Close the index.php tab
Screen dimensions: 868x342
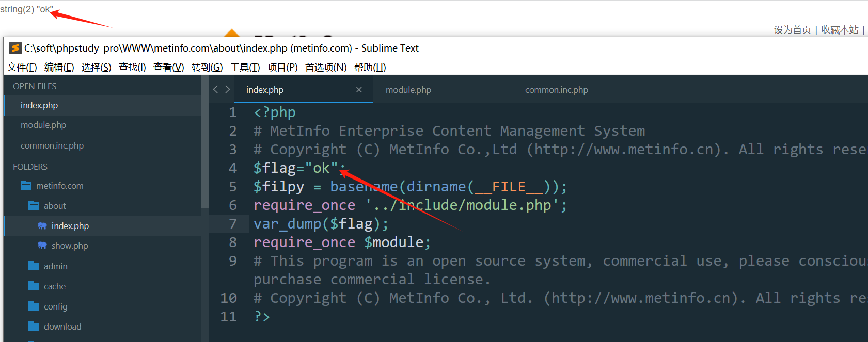(359, 90)
